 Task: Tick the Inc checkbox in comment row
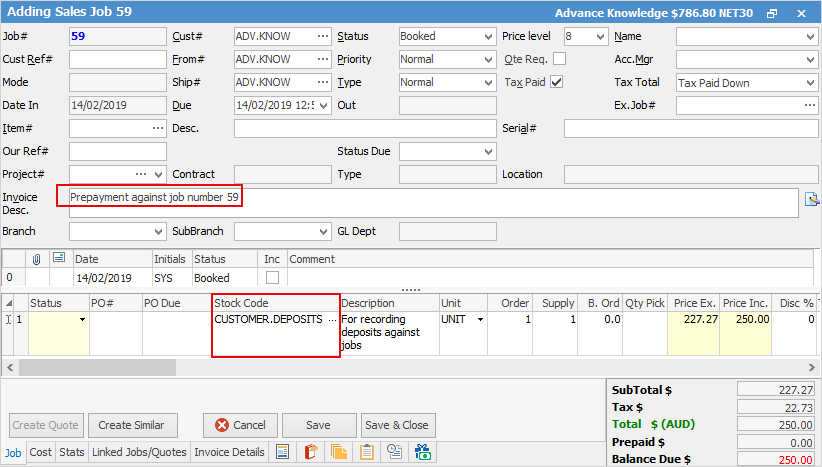271,278
